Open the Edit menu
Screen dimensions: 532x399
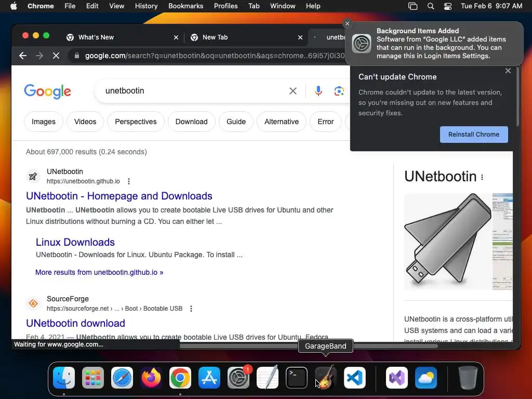pyautogui.click(x=92, y=6)
